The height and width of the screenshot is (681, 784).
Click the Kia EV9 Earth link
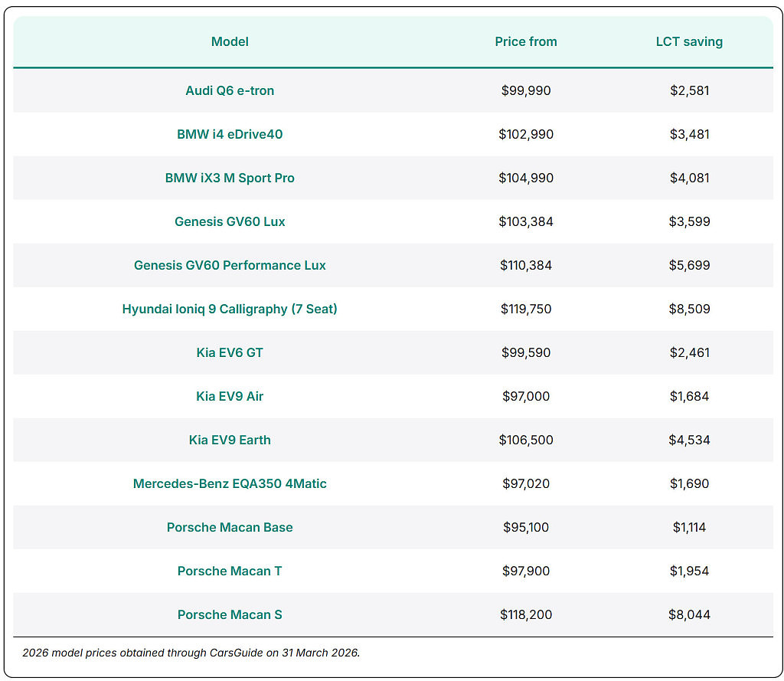[230, 440]
